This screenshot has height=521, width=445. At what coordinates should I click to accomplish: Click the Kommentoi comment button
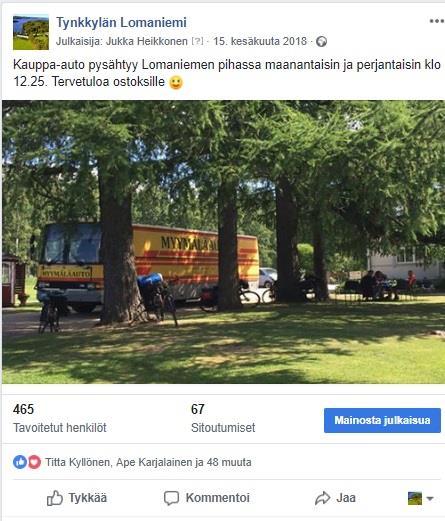(x=207, y=498)
